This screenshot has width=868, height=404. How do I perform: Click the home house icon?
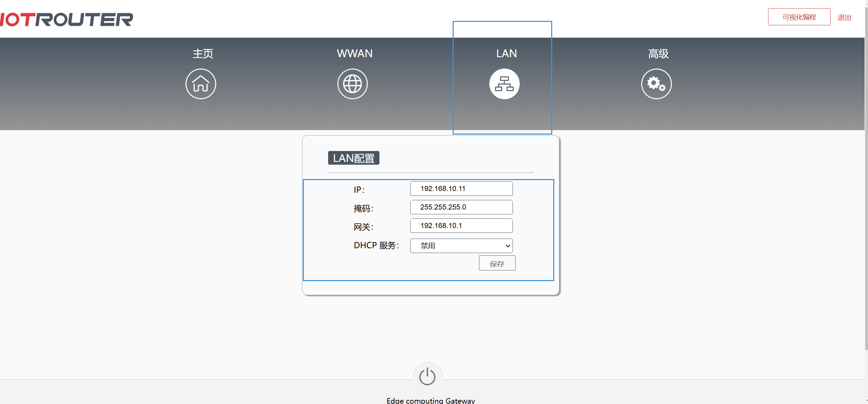pyautogui.click(x=200, y=84)
